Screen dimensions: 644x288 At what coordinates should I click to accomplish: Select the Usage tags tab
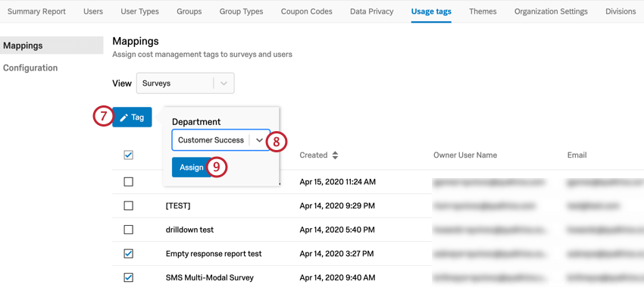click(431, 11)
